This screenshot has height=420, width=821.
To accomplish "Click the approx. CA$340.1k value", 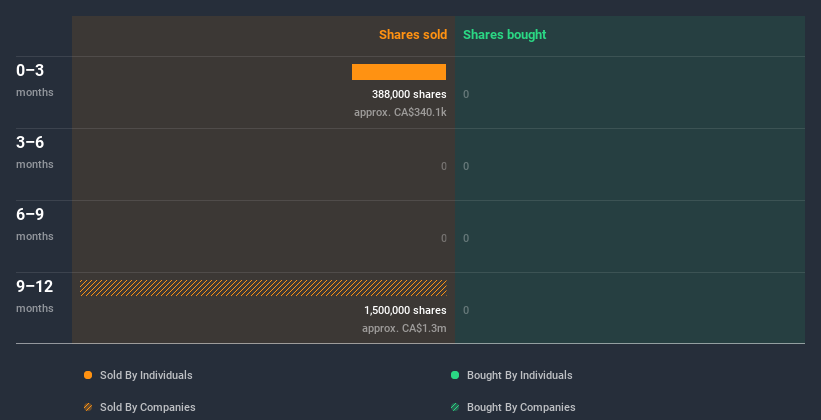I will pos(400,112).
